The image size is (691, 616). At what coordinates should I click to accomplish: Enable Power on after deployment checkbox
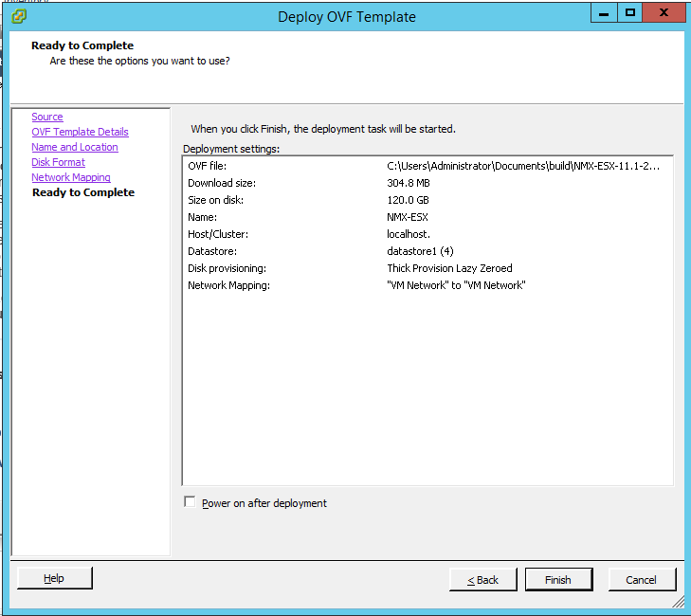190,502
